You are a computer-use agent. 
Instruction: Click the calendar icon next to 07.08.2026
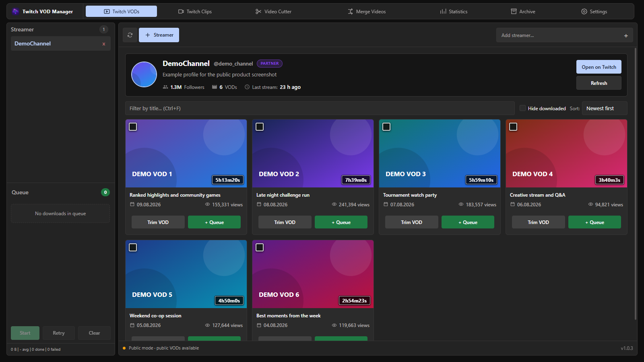386,204
